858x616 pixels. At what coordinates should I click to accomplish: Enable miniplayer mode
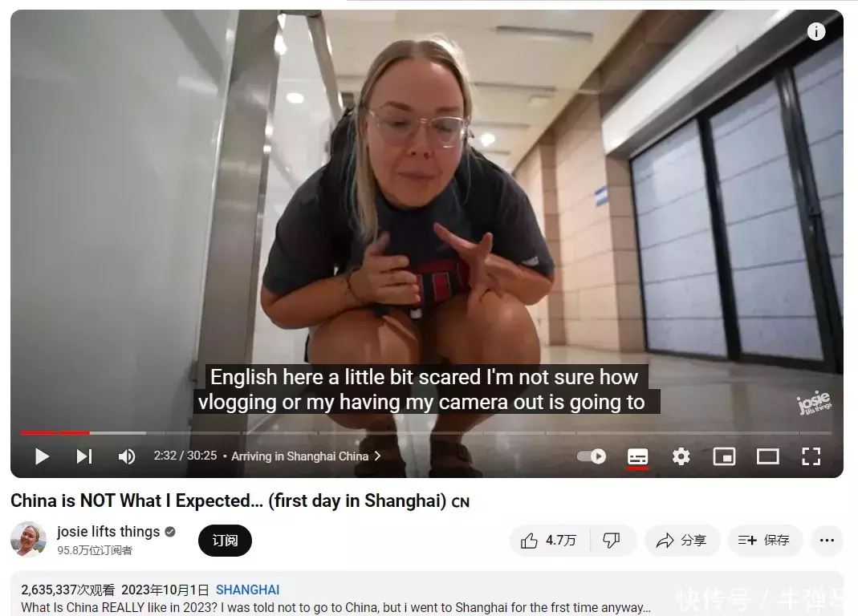click(x=724, y=456)
